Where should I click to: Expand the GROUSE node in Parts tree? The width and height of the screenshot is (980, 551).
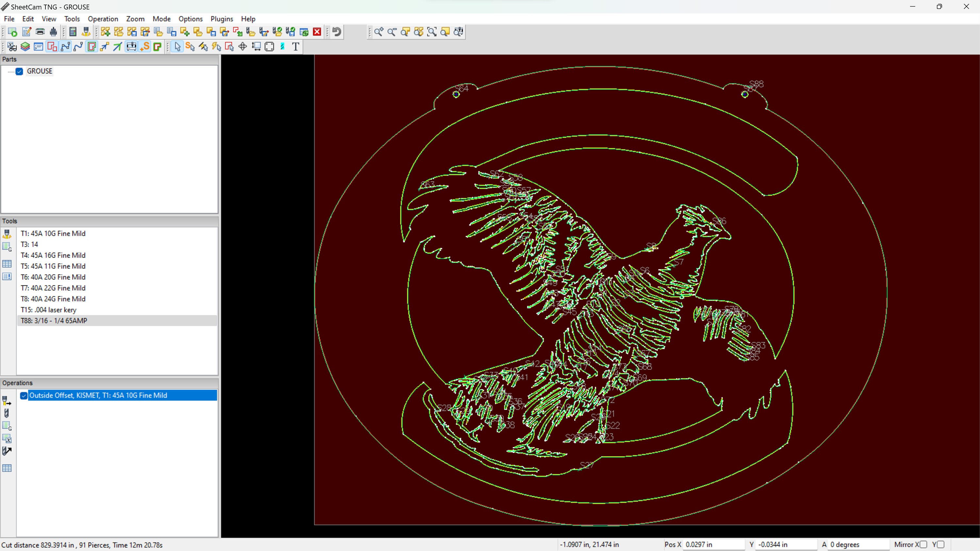(10, 71)
